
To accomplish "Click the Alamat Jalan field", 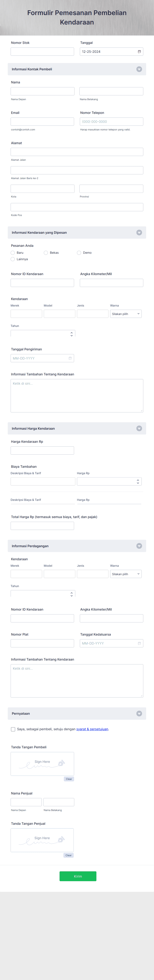I will pos(77,152).
